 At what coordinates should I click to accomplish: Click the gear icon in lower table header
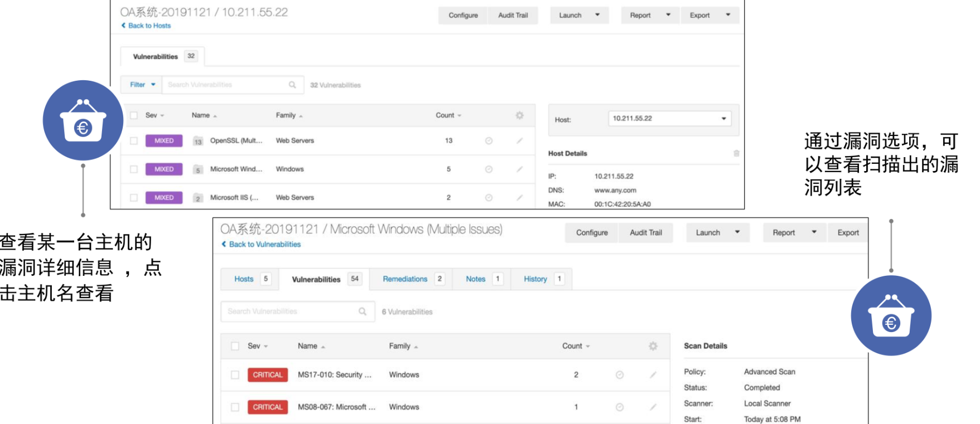pyautogui.click(x=653, y=346)
